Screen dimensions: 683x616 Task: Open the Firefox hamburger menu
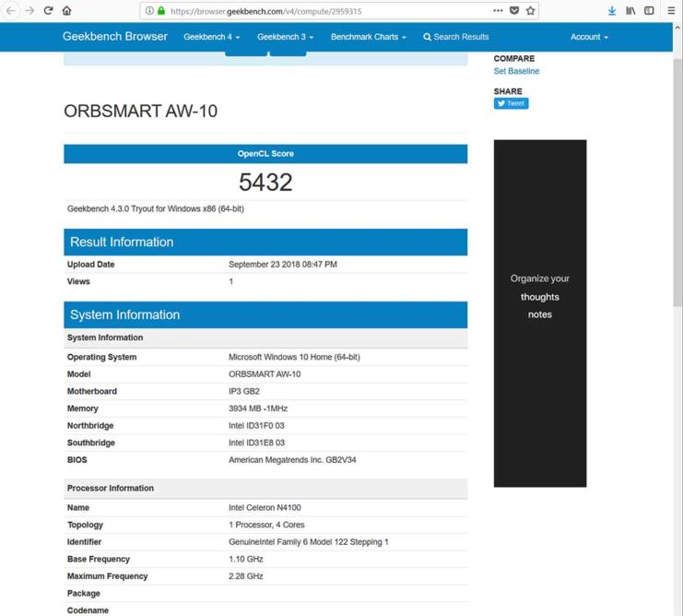click(671, 11)
